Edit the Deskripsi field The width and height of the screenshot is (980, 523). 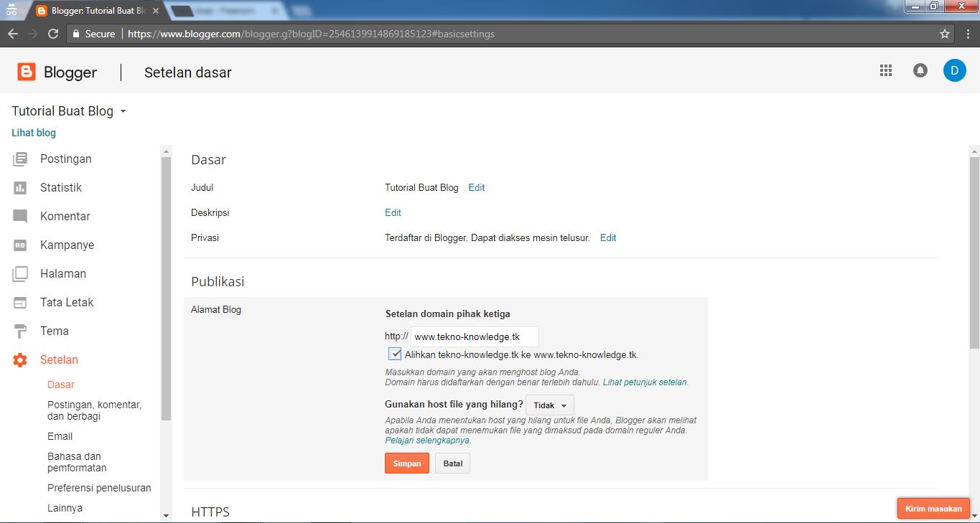point(393,212)
